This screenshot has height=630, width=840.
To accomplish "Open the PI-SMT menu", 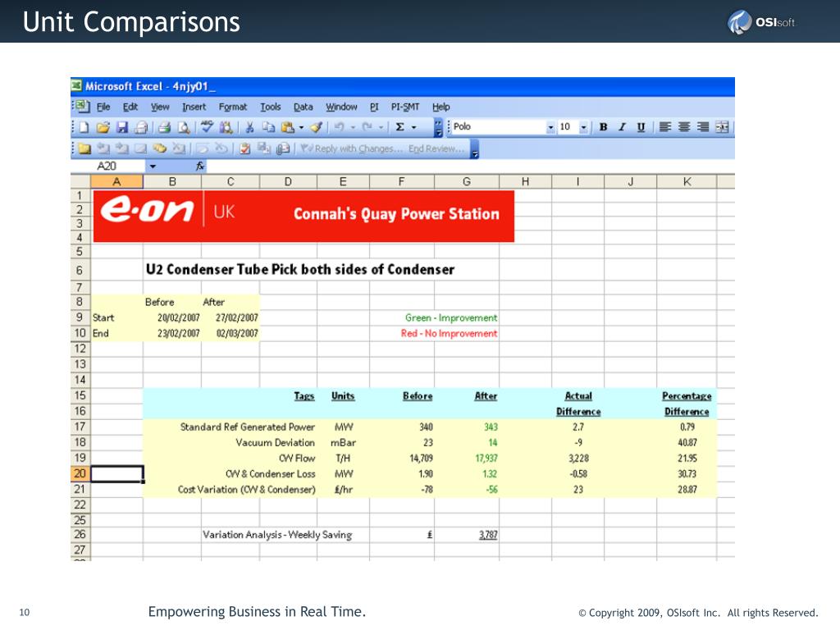I will 405,107.
